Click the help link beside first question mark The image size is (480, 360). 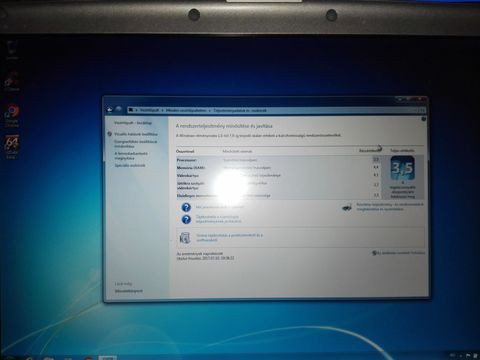tap(219, 207)
